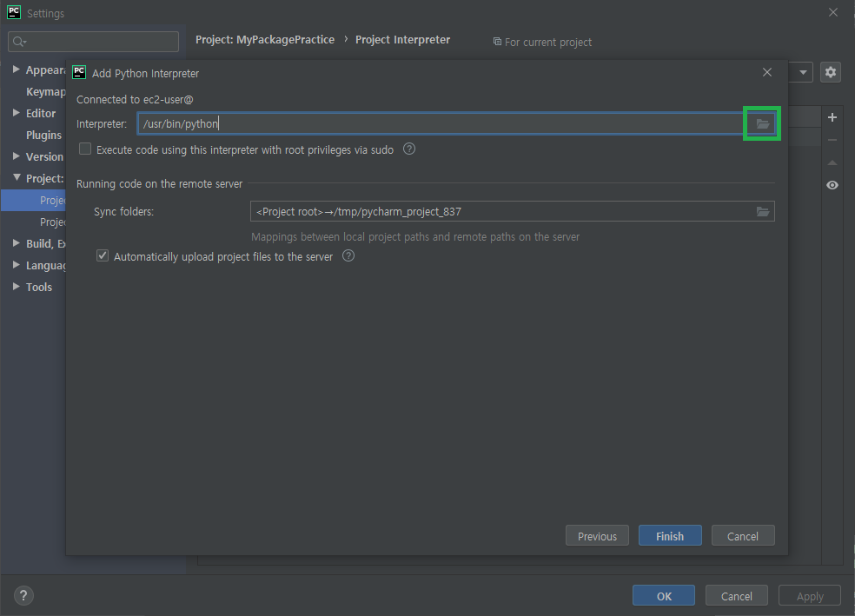Select highlighted Project Interpreter tree item
The image size is (855, 616).
coord(33,200)
